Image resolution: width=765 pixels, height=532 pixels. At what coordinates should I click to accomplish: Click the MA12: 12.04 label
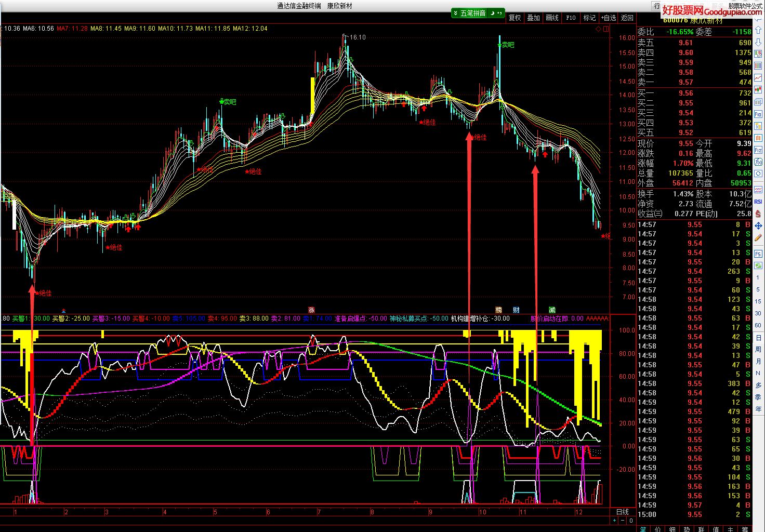pyautogui.click(x=250, y=29)
